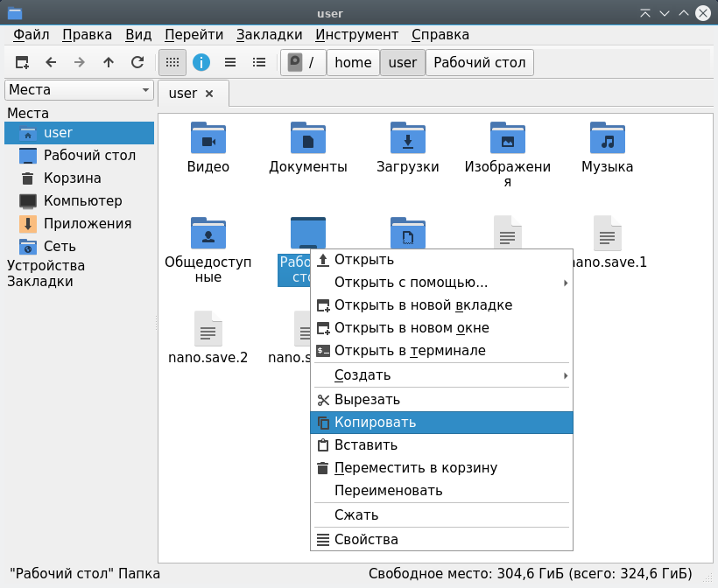Toggle icon grid view mode
The height and width of the screenshot is (588, 718).
(x=172, y=62)
